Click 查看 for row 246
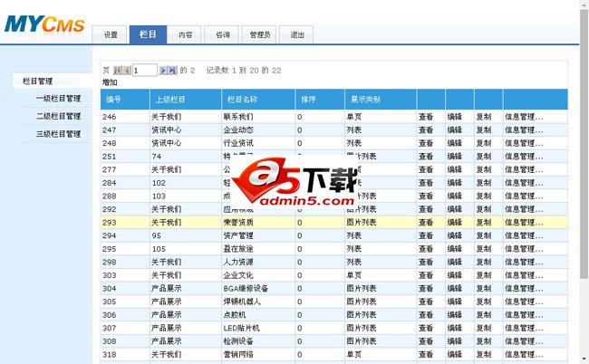 pos(426,117)
